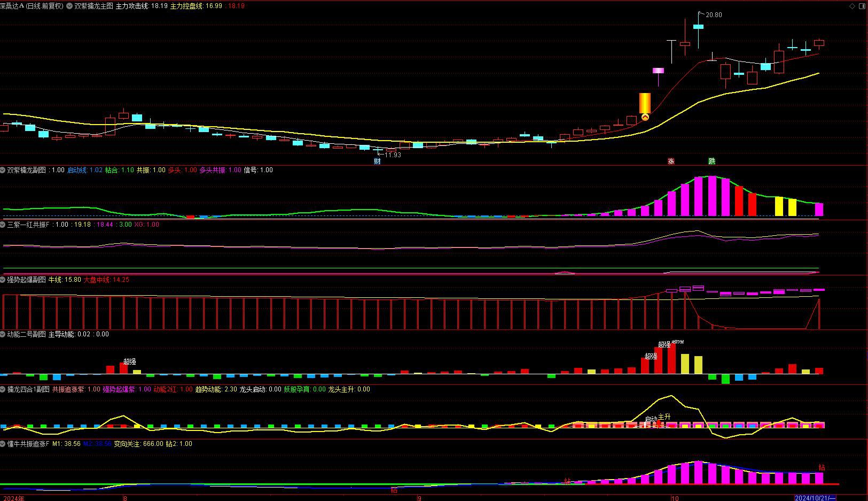Click the 龙头启动: 0.00 label
The height and width of the screenshot is (501, 868).
pyautogui.click(x=261, y=389)
